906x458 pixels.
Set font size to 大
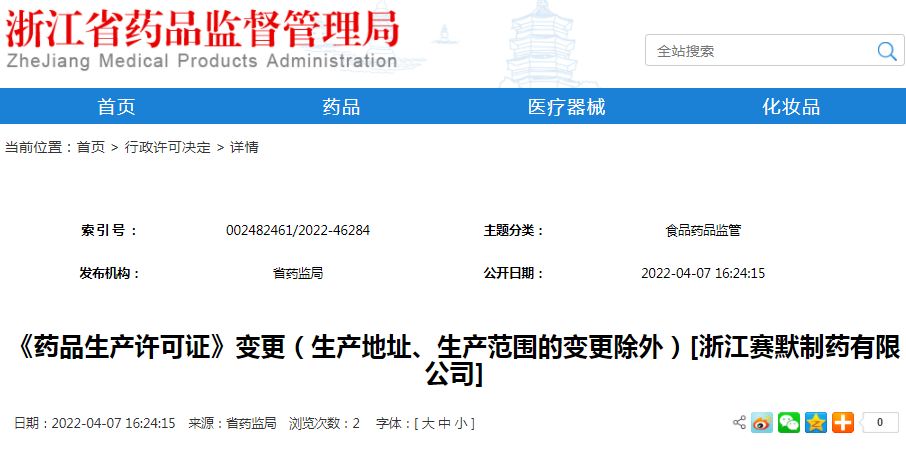[428, 423]
